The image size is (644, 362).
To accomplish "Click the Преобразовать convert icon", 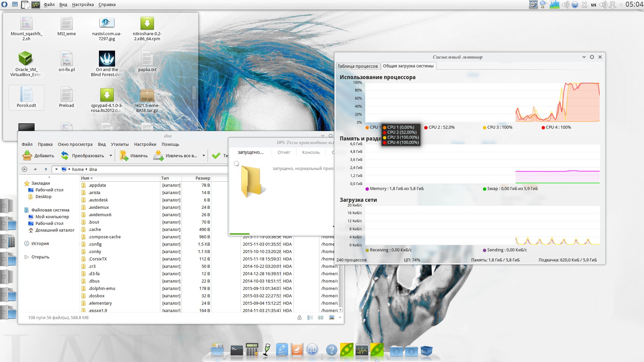I will click(65, 156).
